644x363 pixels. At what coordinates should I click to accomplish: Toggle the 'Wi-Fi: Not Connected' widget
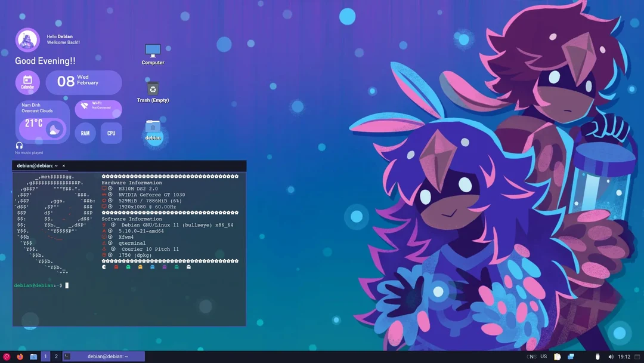click(98, 109)
